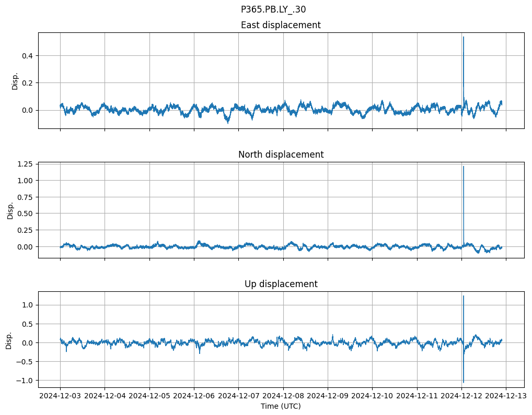Click the East displacement subplot title
Viewport: 532px width, 415px height.
tap(281, 25)
